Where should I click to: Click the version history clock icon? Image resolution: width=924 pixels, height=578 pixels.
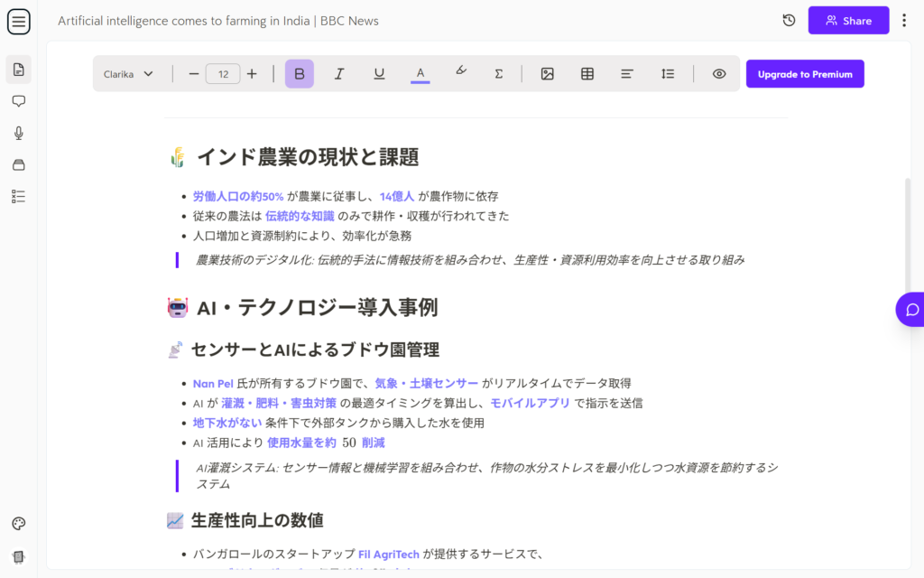click(x=789, y=21)
